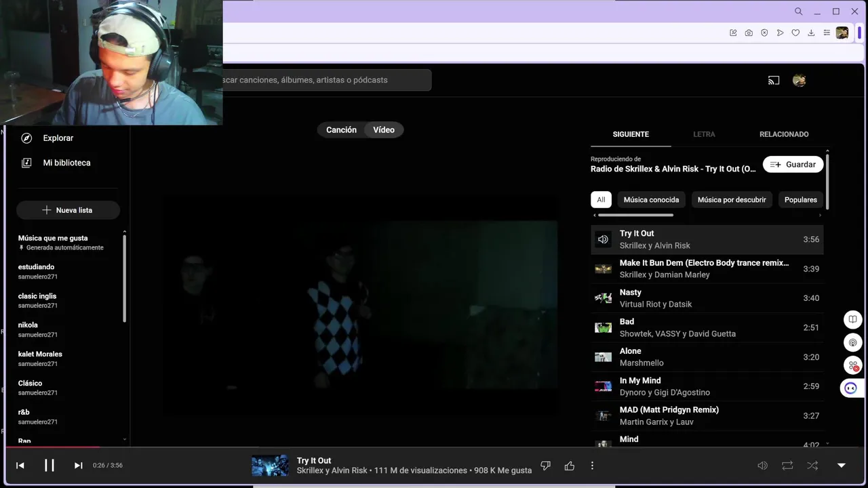Take a snapshot with the camera icon

pyautogui.click(x=749, y=33)
